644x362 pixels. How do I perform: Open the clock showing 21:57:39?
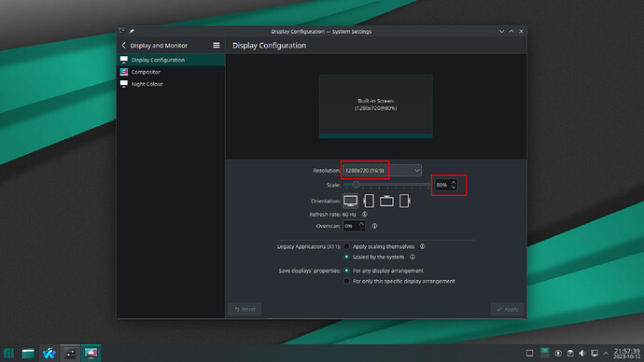point(626,354)
